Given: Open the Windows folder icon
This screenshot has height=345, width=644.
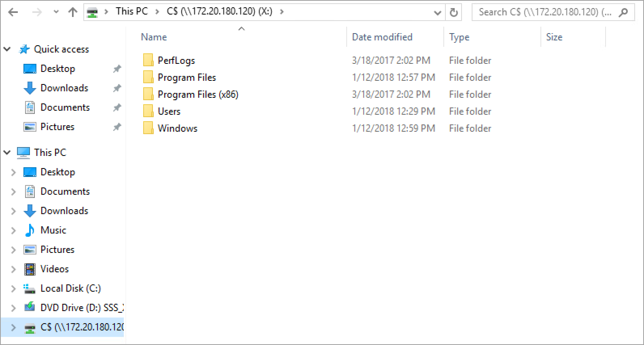Looking at the screenshot, I should 148,128.
